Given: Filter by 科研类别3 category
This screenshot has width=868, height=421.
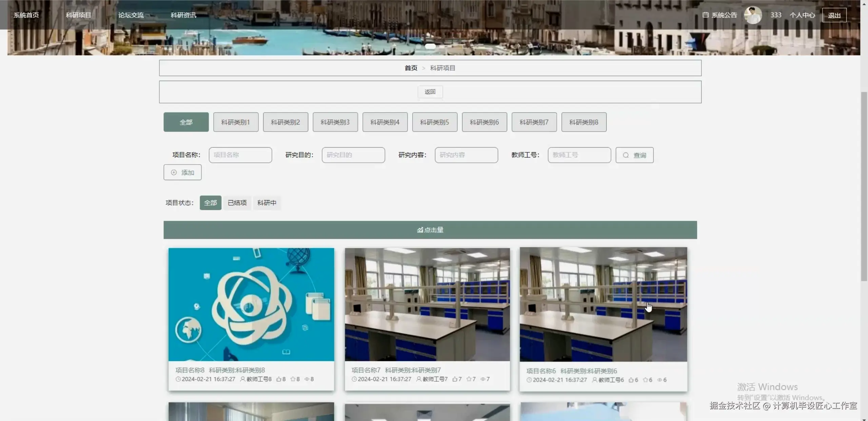Looking at the screenshot, I should click(x=335, y=122).
